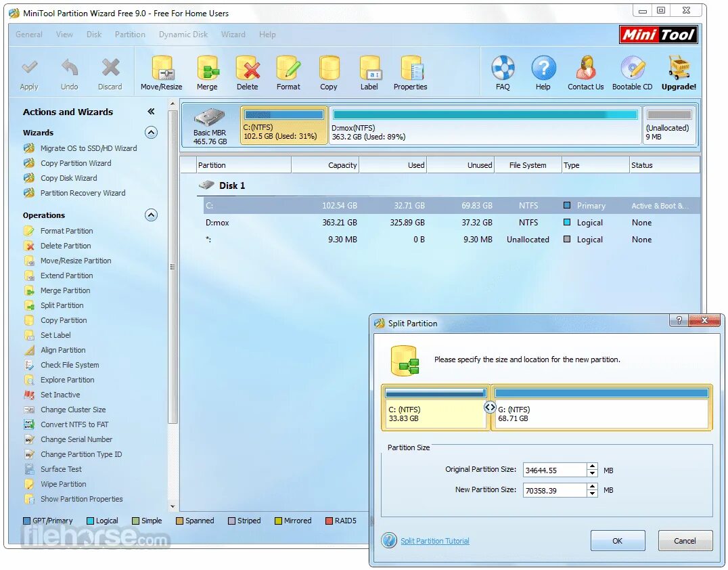Click the Basic MBR disk icon

click(x=210, y=118)
